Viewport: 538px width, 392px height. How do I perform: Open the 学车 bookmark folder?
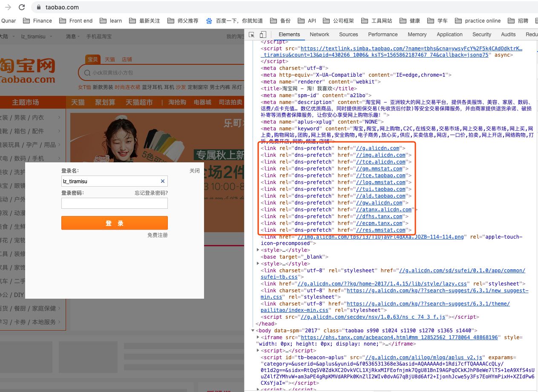tap(437, 20)
